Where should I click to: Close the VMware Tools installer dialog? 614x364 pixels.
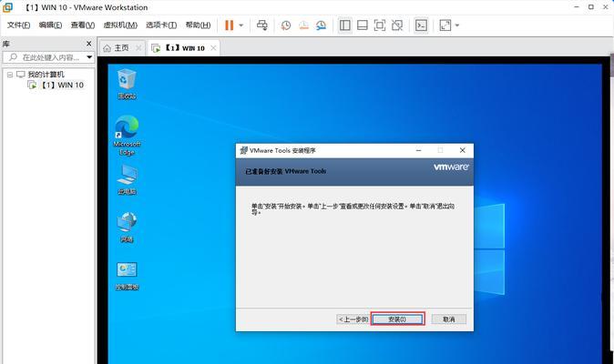point(463,150)
